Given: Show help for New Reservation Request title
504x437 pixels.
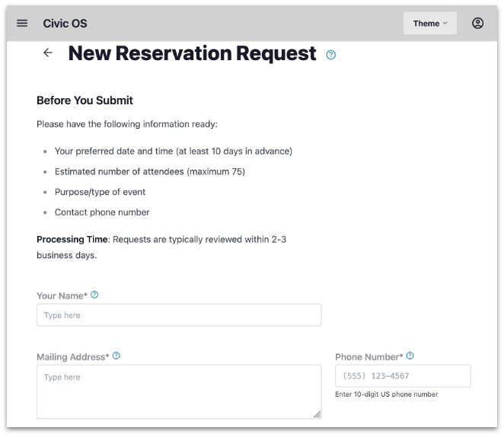Looking at the screenshot, I should pos(331,55).
